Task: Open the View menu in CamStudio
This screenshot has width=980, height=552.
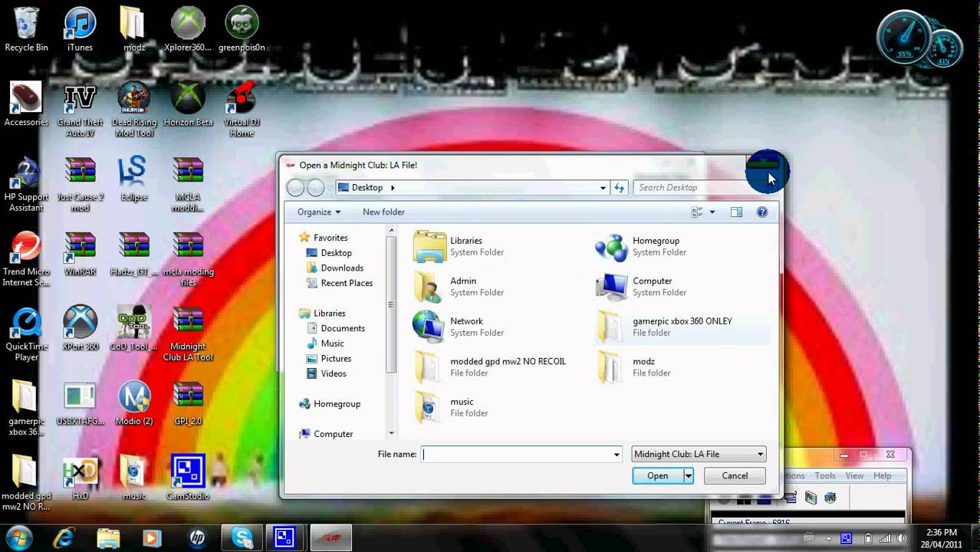Action: click(854, 476)
